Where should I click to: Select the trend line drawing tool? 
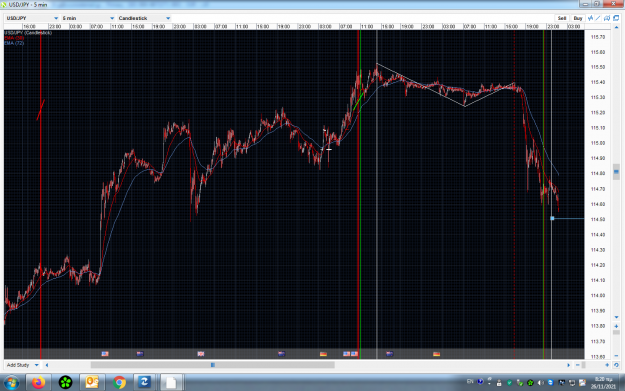click(598, 18)
